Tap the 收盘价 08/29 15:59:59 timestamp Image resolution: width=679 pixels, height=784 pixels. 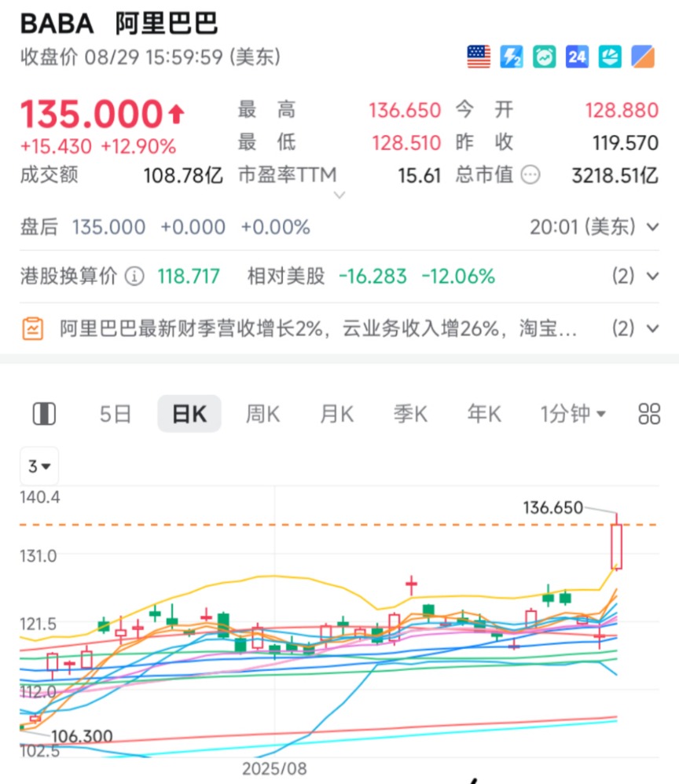tap(150, 57)
